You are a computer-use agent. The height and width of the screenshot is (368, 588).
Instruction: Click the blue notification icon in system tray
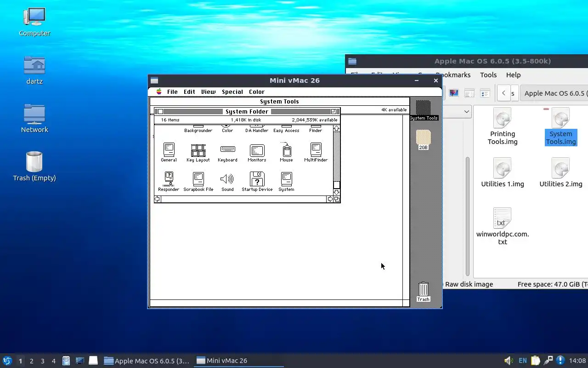pyautogui.click(x=560, y=361)
